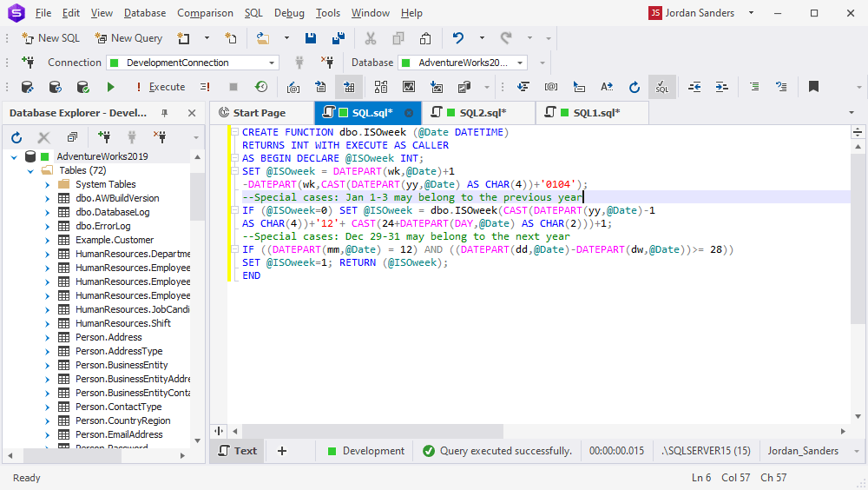Click the editor horizontal scrollbar thumb
The image size is (868, 490).
(372, 431)
